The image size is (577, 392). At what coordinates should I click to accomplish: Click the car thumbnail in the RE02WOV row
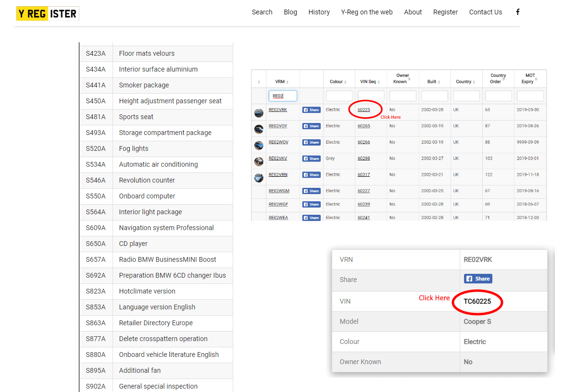coord(259,145)
